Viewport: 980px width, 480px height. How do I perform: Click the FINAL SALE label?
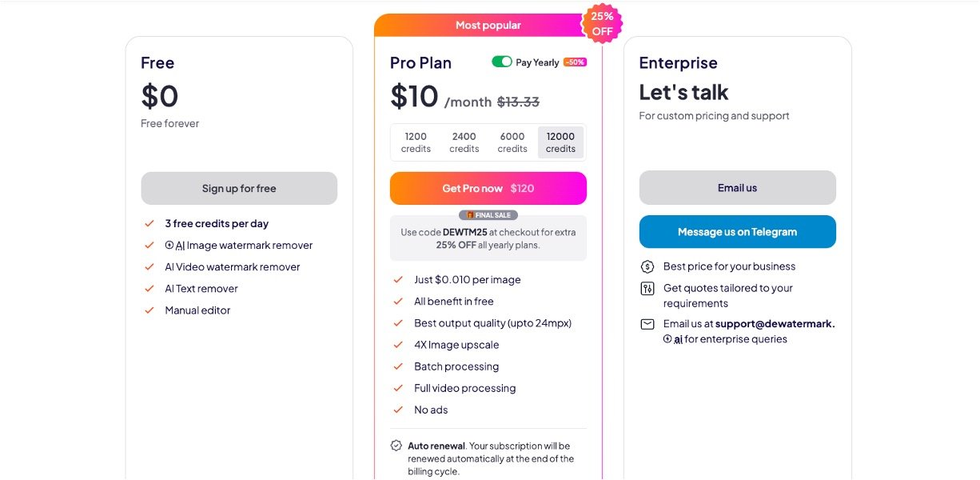point(488,215)
